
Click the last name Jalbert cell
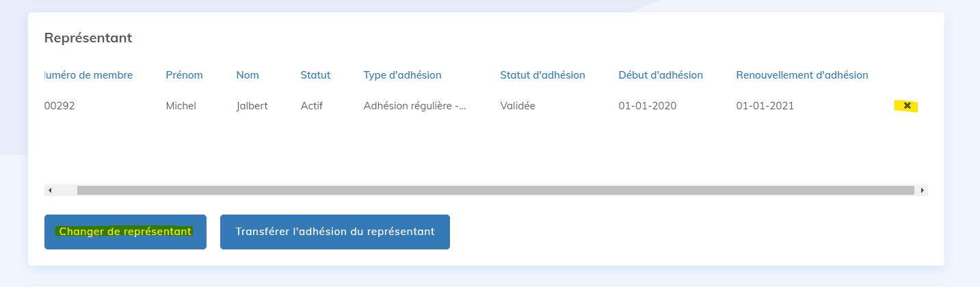[252, 106]
